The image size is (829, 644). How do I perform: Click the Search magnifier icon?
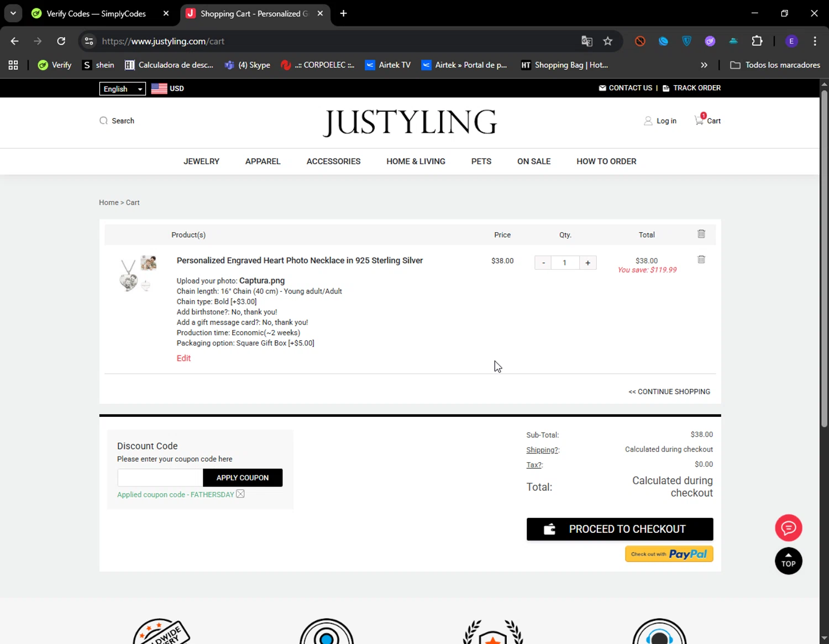click(x=103, y=121)
